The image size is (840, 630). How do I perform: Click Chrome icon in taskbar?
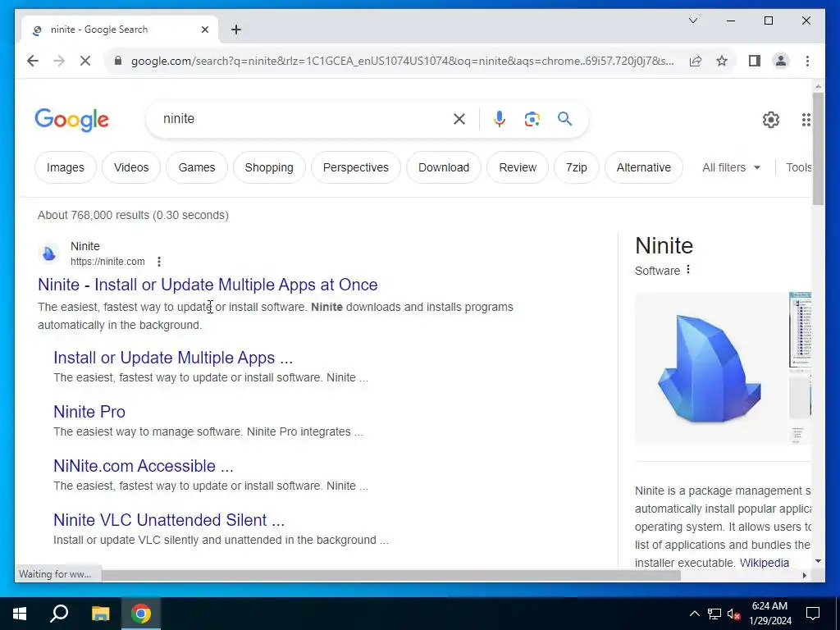pyautogui.click(x=140, y=614)
